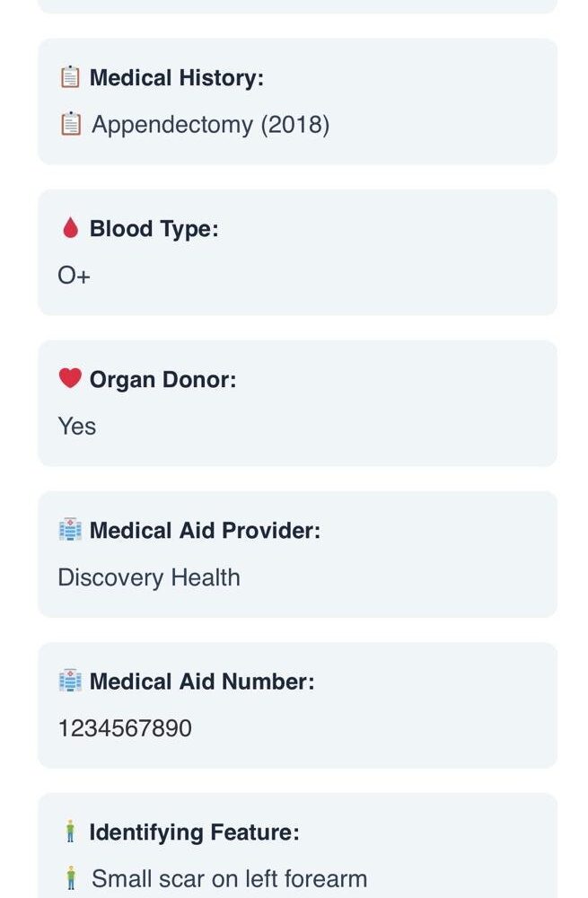Click the Organ Donor heading

pyautogui.click(x=162, y=380)
